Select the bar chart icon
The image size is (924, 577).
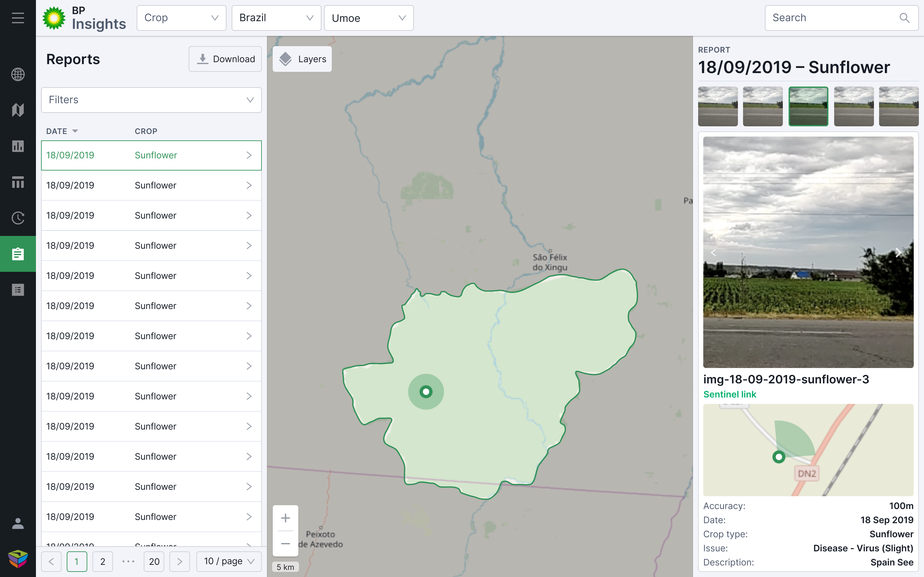click(x=18, y=146)
